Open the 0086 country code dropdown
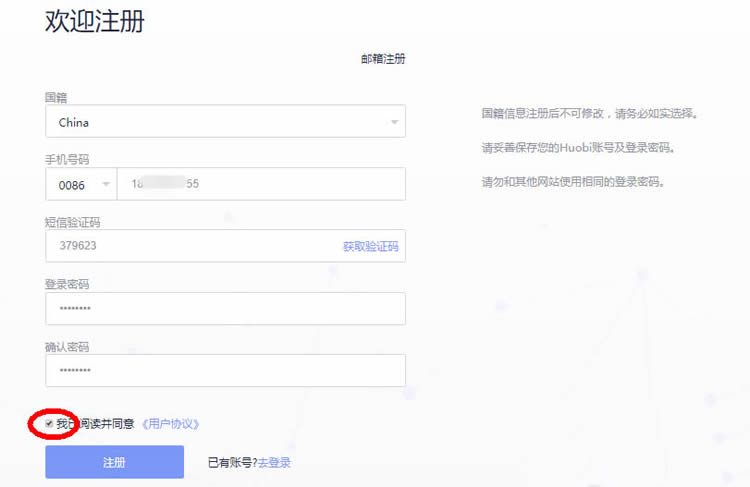Viewport: 750px width, 487px height. 80,185
